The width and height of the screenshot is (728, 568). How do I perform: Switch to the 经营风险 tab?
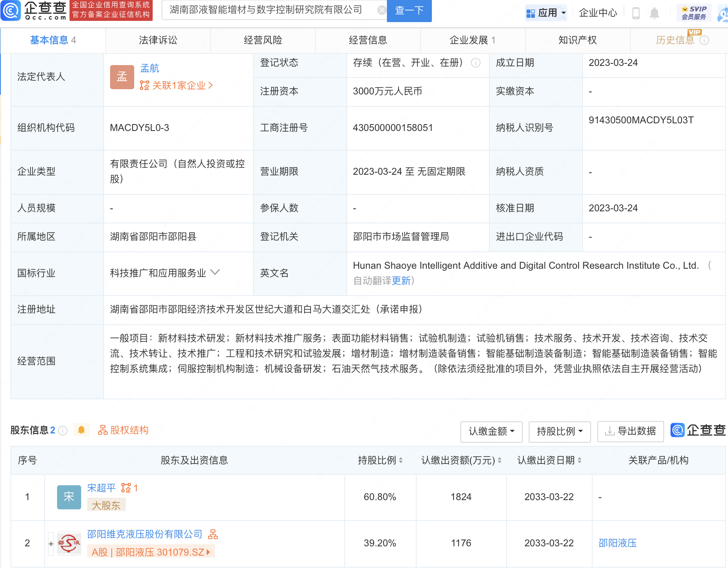[263, 40]
